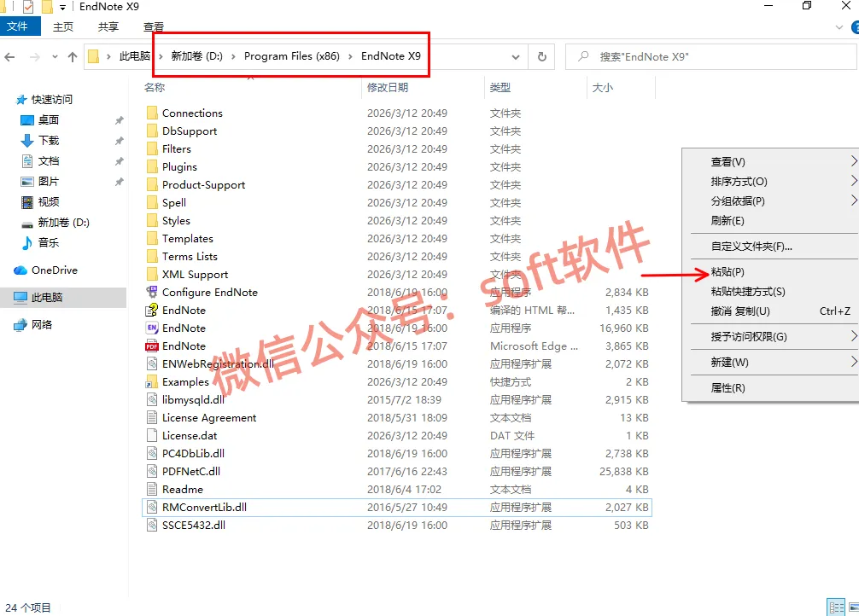Open the Home ribbon tab
Viewport: 859px width, 616px height.
(x=63, y=26)
